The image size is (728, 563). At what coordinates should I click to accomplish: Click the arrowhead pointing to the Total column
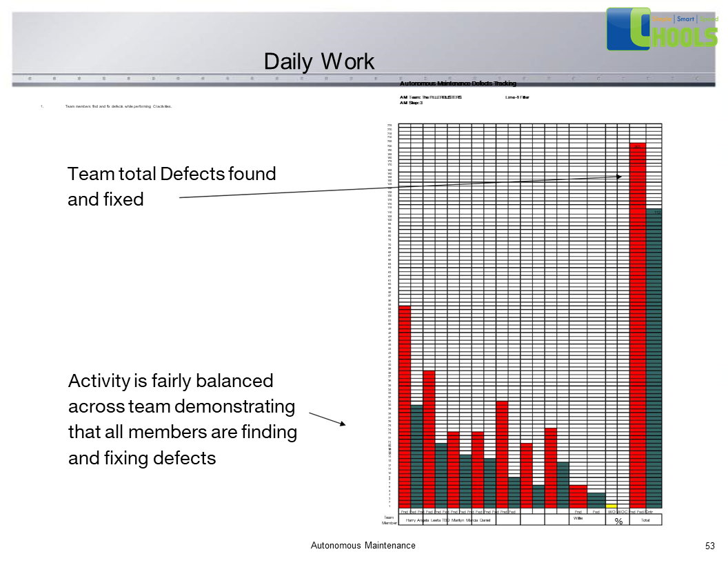(619, 177)
